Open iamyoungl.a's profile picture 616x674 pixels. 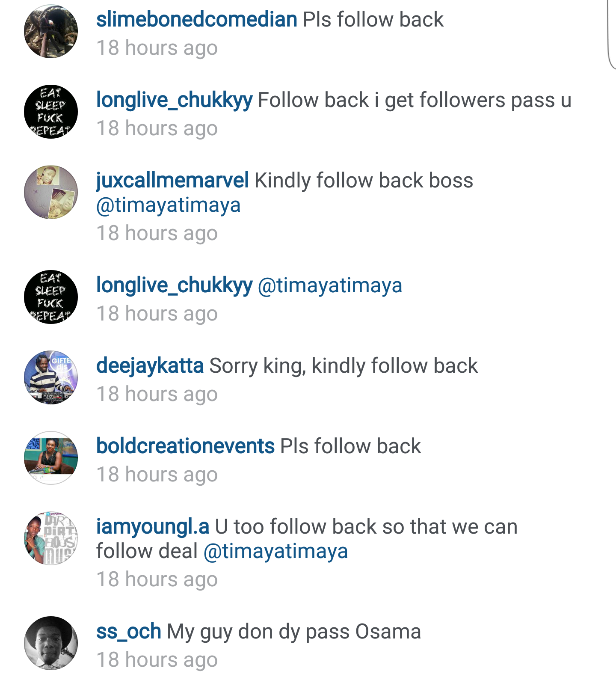[x=51, y=538]
